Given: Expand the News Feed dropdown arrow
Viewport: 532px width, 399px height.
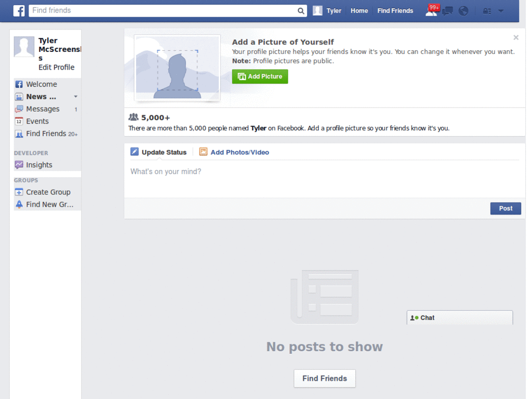Looking at the screenshot, I should (76, 97).
